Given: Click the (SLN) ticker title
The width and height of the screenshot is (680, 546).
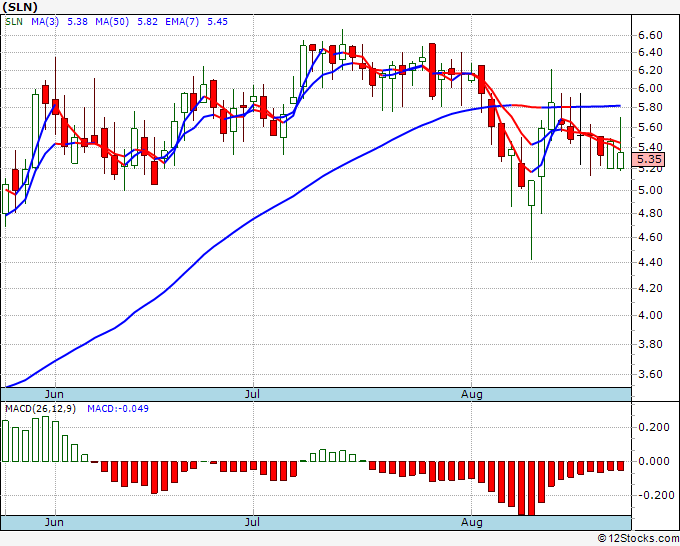Looking at the screenshot, I should [x=20, y=7].
